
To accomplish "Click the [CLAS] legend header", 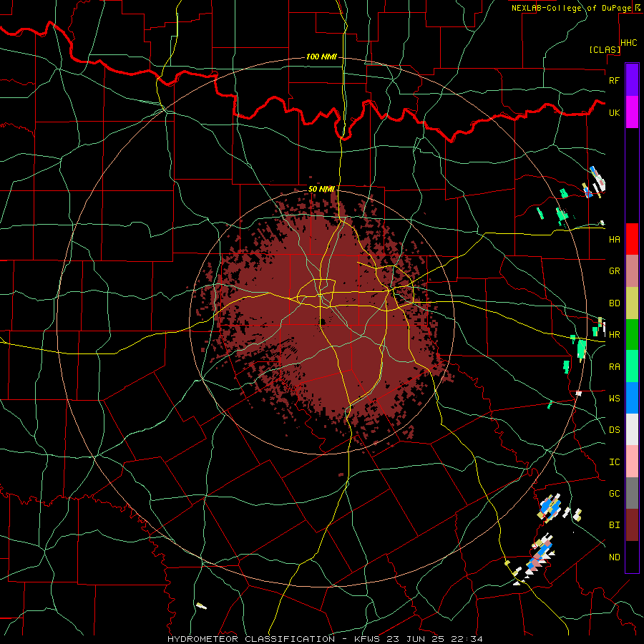I will [605, 49].
